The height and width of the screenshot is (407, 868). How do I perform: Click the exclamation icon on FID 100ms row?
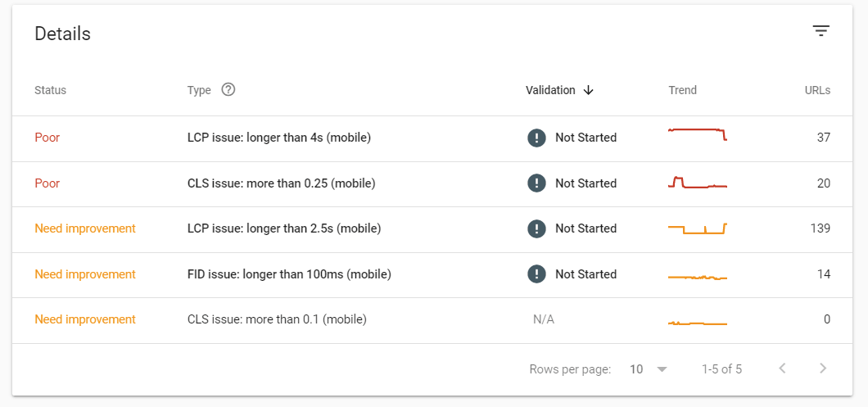tap(536, 274)
